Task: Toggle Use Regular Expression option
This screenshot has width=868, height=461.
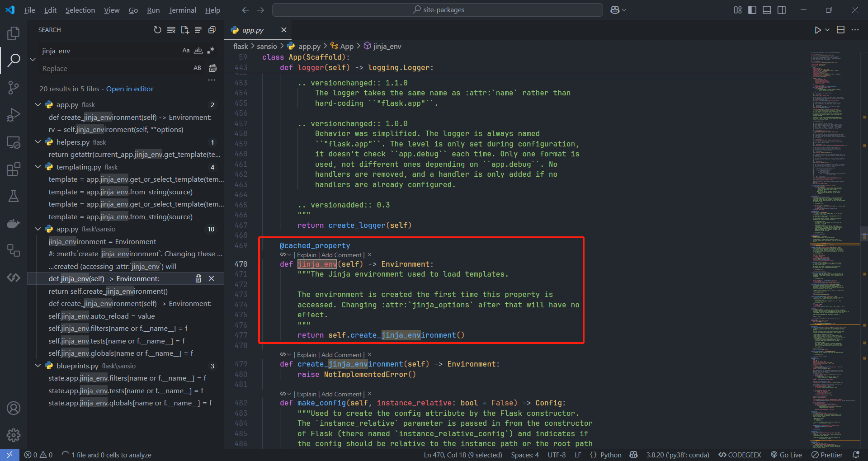Action: pyautogui.click(x=211, y=51)
